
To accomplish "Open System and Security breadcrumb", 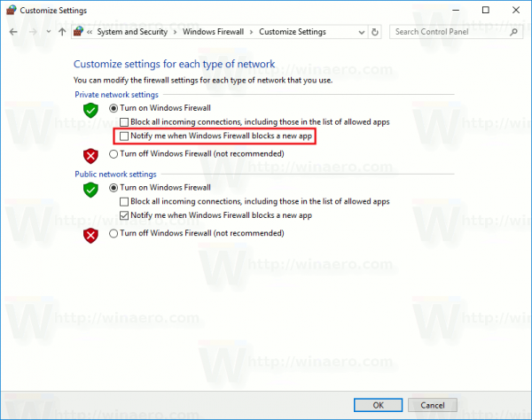I will click(x=132, y=32).
